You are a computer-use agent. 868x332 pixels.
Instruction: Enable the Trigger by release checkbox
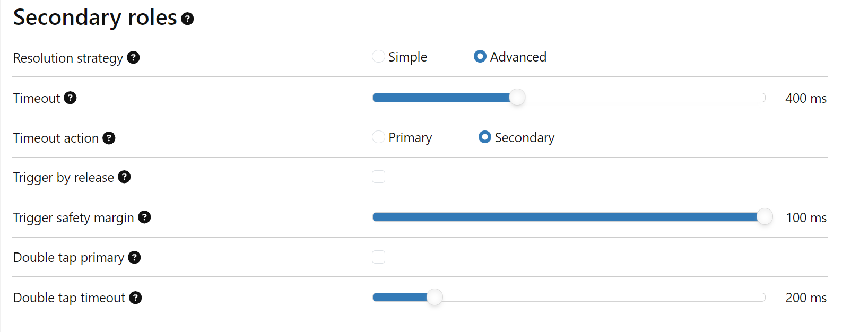(378, 177)
